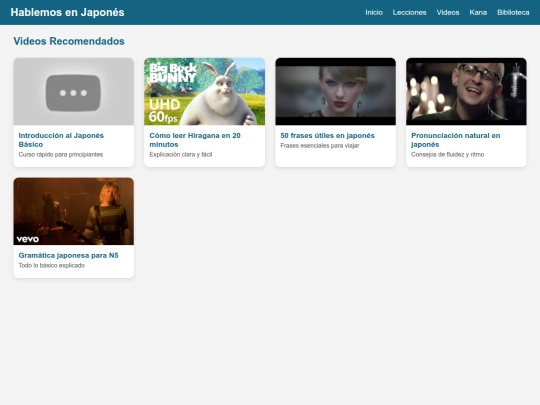The width and height of the screenshot is (540, 405).
Task: Click the text 'Curso rápido para principiantes'
Action: click(x=61, y=155)
